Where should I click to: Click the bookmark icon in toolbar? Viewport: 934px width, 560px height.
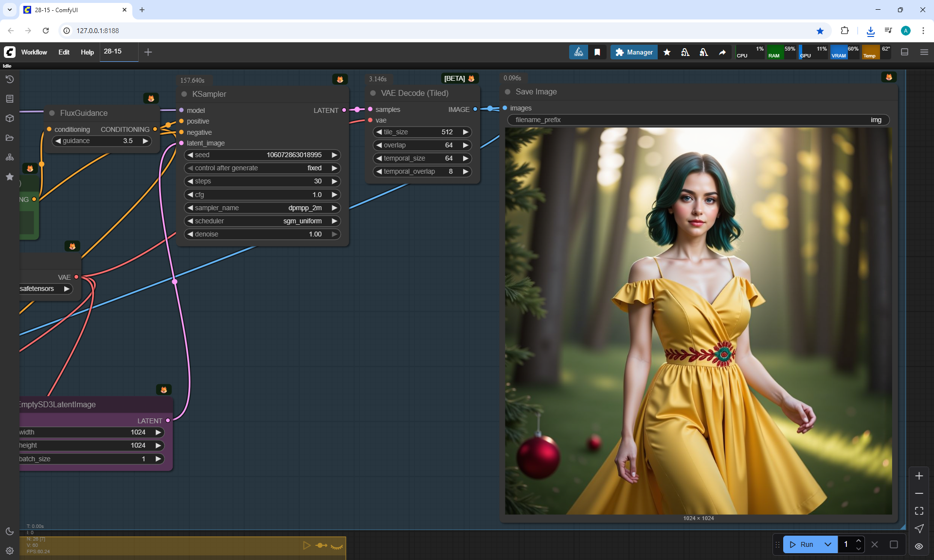pos(597,52)
